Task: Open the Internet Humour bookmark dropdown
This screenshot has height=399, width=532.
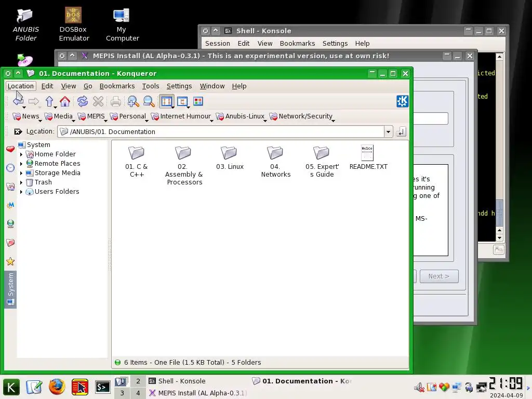Action: (x=181, y=116)
